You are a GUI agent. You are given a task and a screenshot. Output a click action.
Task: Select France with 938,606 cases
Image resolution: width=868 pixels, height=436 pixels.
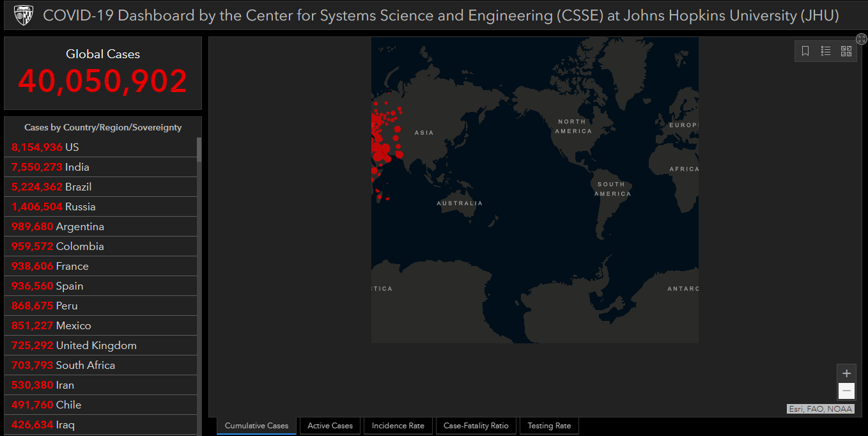(101, 266)
